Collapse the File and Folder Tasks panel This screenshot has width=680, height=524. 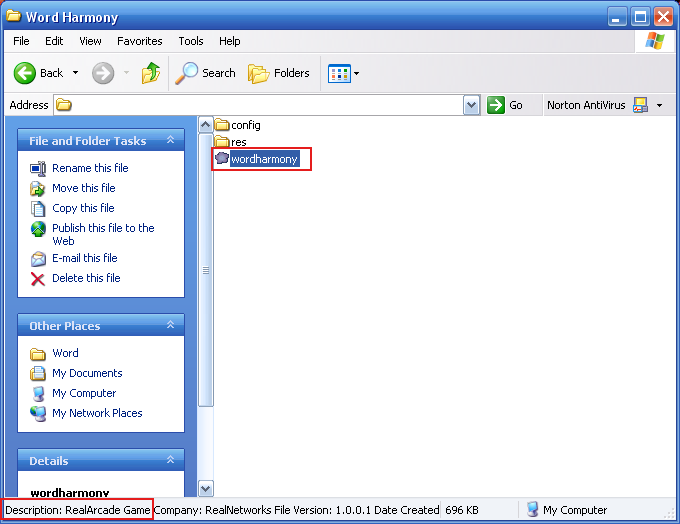point(170,140)
